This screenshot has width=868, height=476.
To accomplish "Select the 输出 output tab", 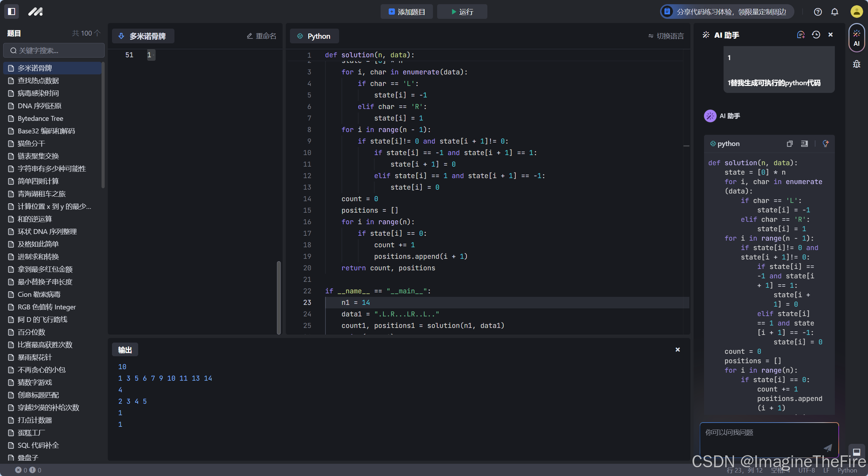I will click(x=125, y=350).
